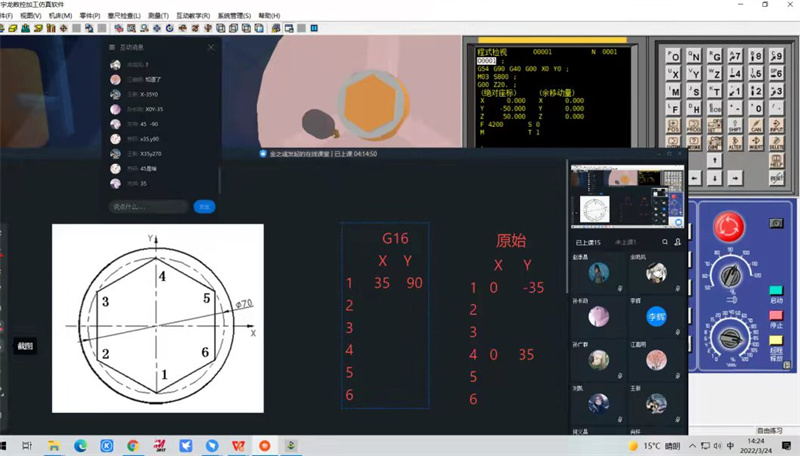Click the add user icon in attendee panel
This screenshot has width=800, height=456.
[x=678, y=242]
